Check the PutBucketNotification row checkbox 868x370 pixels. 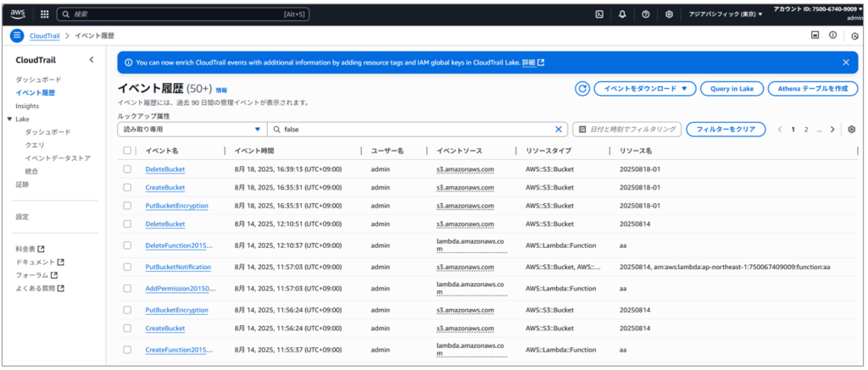[127, 267]
